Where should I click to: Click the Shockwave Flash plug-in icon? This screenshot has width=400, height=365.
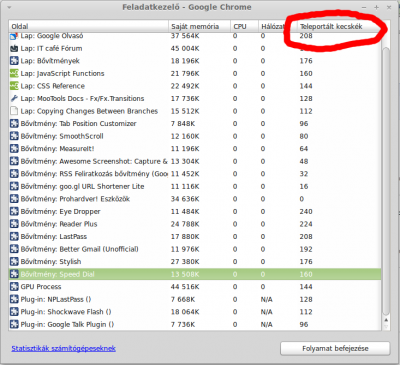(x=14, y=312)
